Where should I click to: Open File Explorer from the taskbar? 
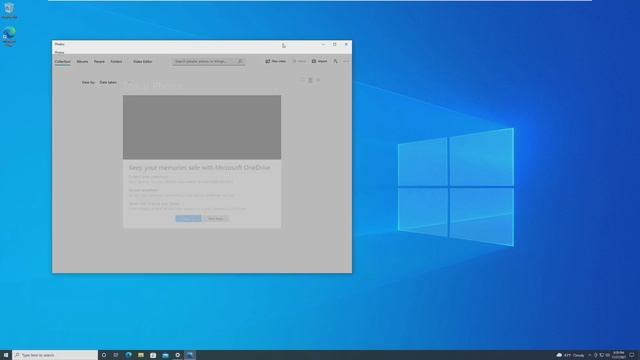click(141, 355)
